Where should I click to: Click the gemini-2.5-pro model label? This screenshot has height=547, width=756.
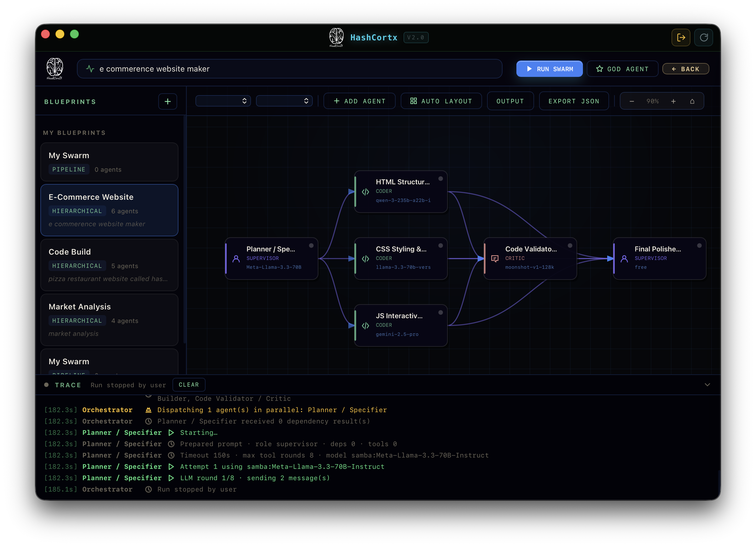point(397,334)
